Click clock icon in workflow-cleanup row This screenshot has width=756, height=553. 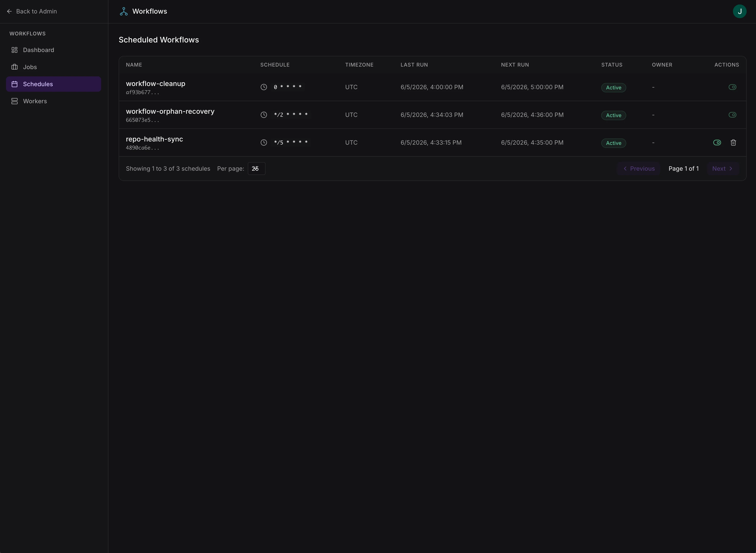click(264, 87)
